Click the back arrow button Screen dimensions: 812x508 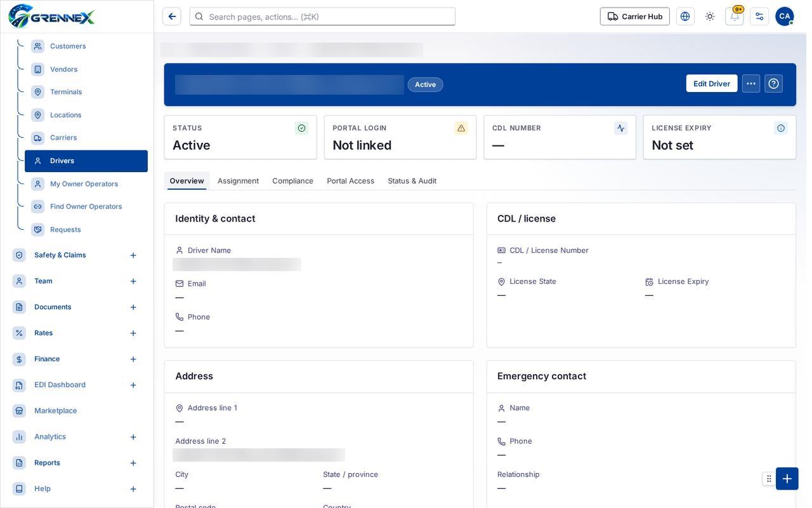click(172, 17)
